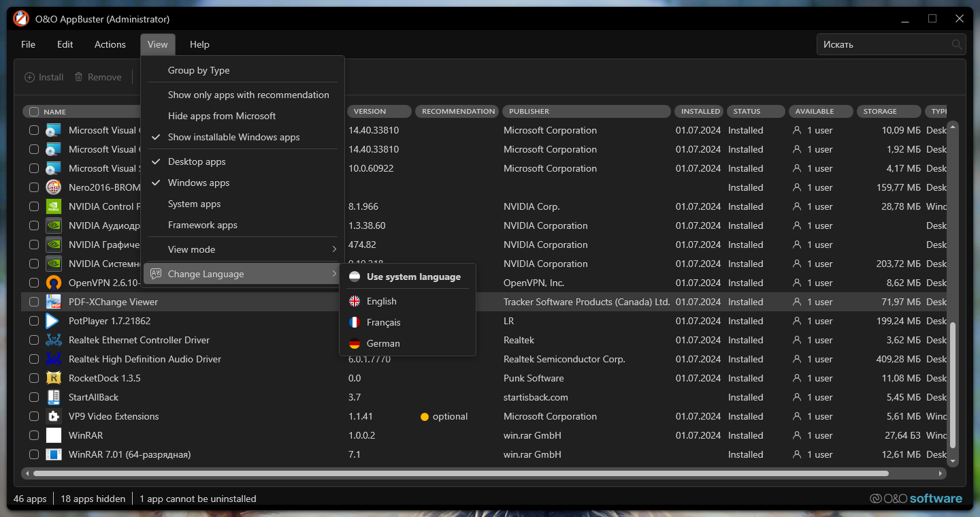This screenshot has width=980, height=517.
Task: Click the horizontal scrollbar thumb
Action: tap(461, 473)
